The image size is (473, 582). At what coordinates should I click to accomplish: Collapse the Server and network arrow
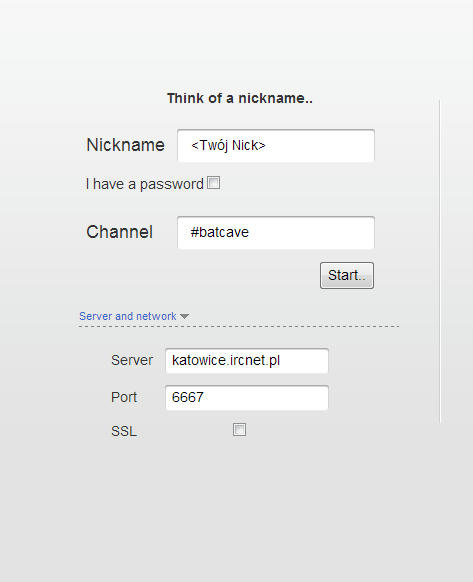tap(185, 317)
